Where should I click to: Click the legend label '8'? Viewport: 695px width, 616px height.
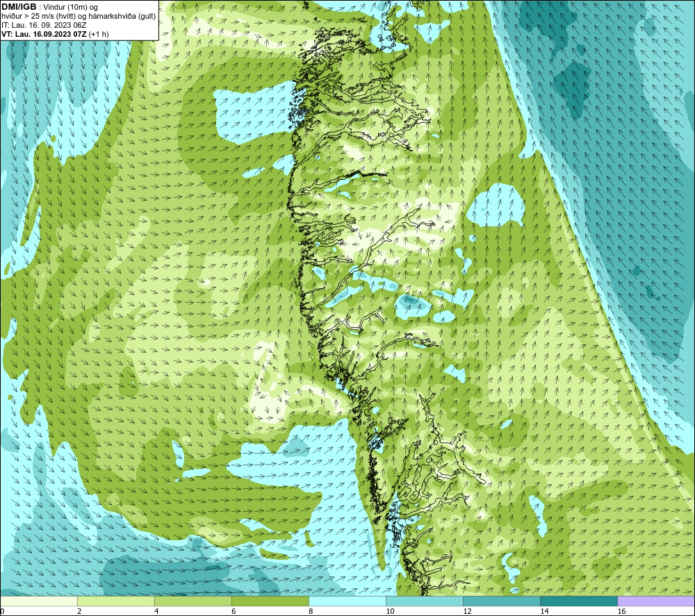(311, 612)
